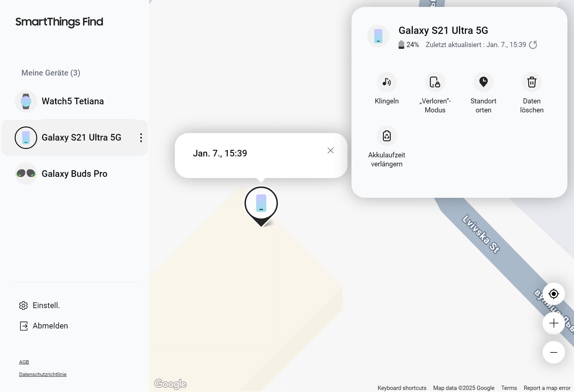
Task: Select Galaxy S21 Ultra 5G device entry
Action: pos(75,138)
